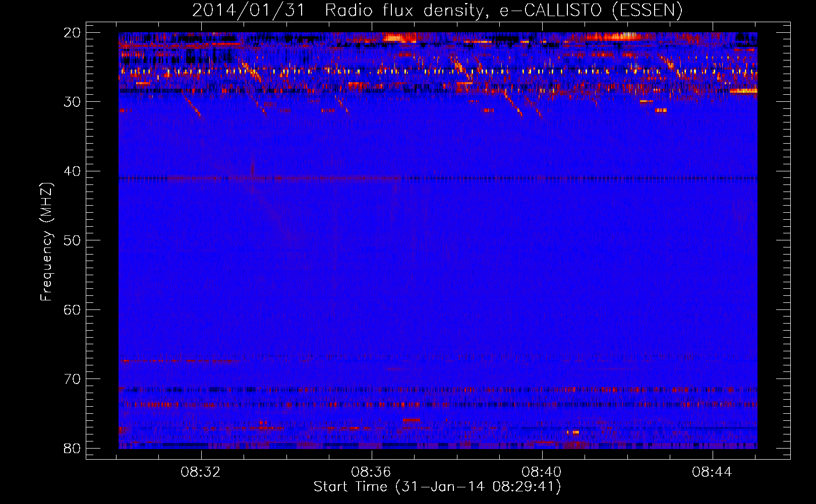
Task: Select the 08:44 time tick label
Action: point(712,472)
